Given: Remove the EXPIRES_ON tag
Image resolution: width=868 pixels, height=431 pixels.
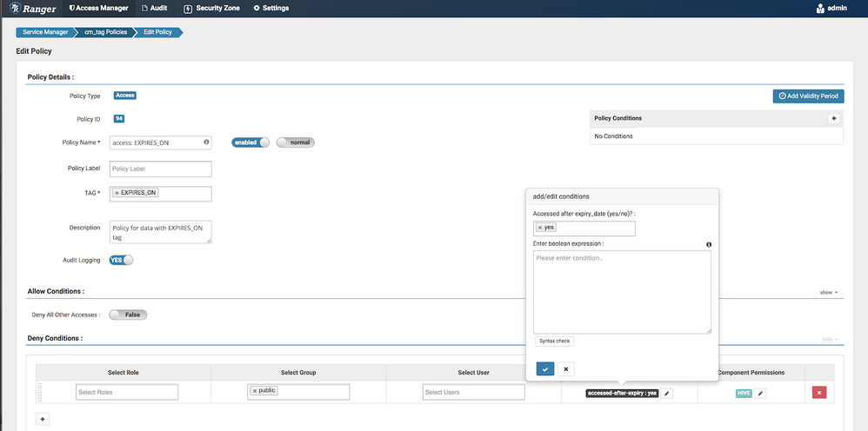Looking at the screenshot, I should point(117,193).
